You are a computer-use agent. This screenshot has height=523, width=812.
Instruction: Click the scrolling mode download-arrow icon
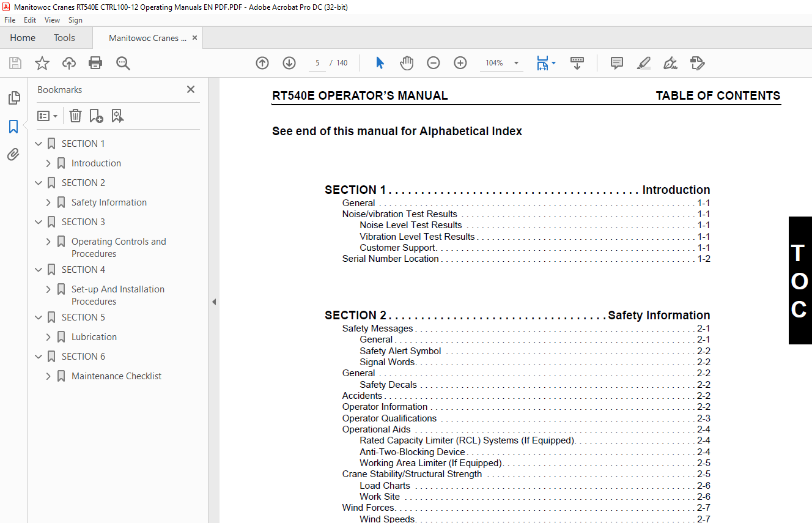tap(577, 63)
